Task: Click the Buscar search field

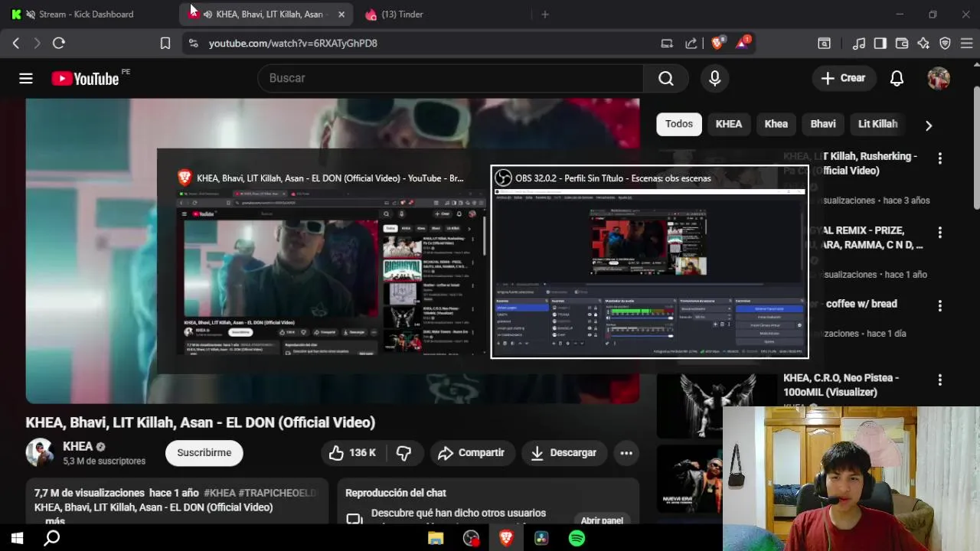Action: click(452, 78)
